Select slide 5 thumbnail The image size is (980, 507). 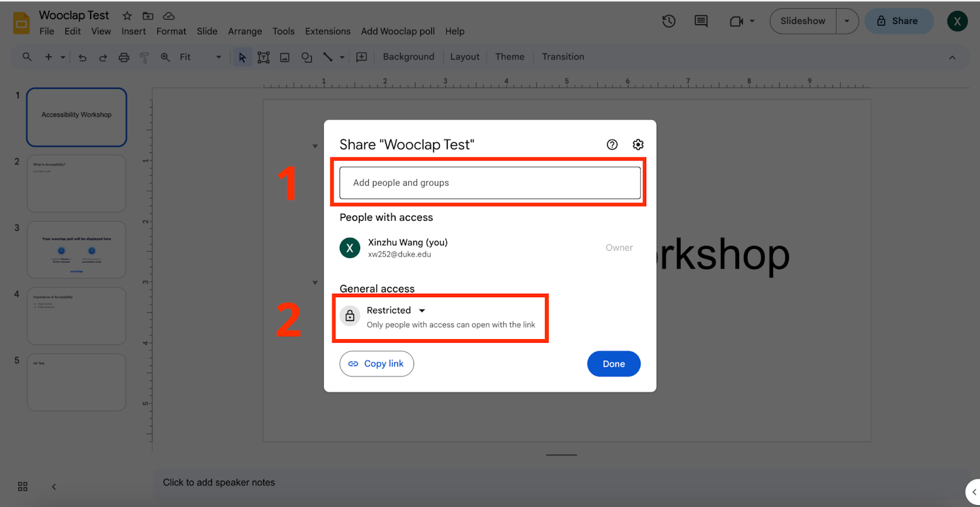point(77,382)
